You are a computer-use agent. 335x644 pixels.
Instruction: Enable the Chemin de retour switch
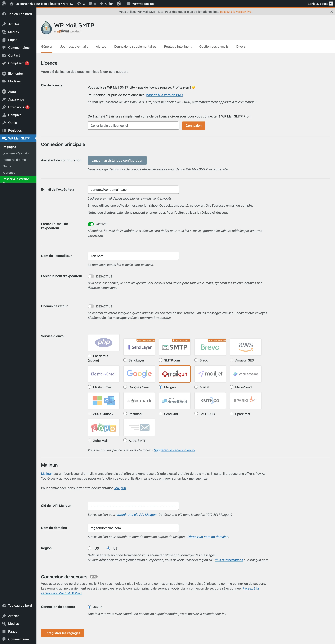(91, 306)
